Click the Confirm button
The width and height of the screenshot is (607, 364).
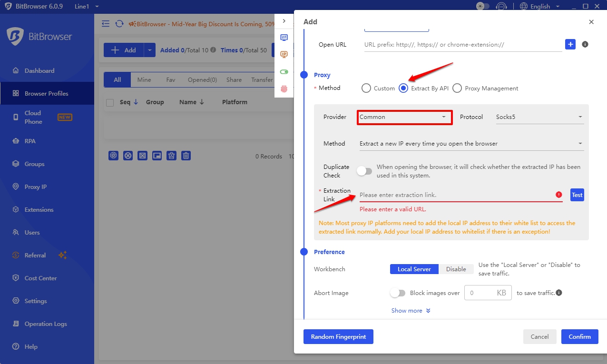click(579, 336)
